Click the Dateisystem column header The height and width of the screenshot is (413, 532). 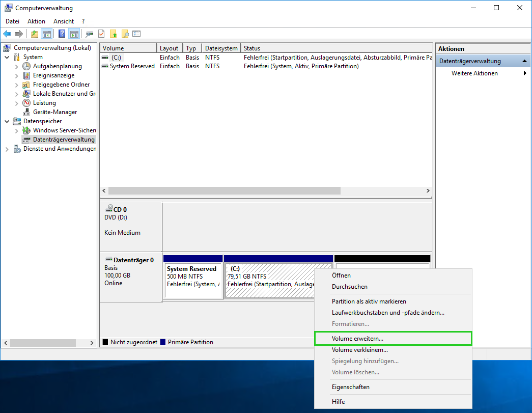click(x=221, y=48)
